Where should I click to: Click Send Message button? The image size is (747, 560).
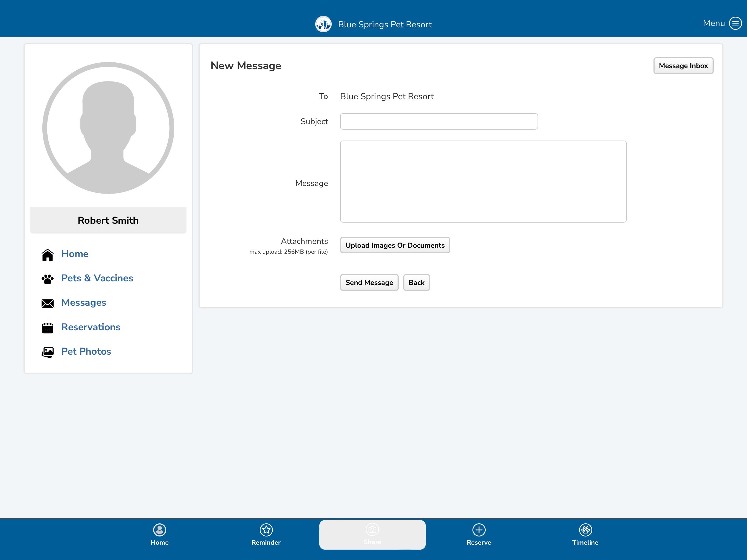(369, 282)
